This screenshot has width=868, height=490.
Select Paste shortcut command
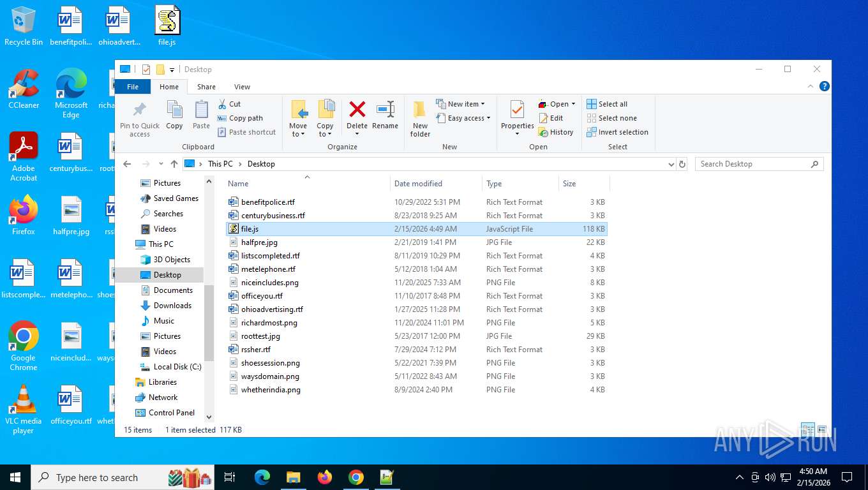point(246,132)
